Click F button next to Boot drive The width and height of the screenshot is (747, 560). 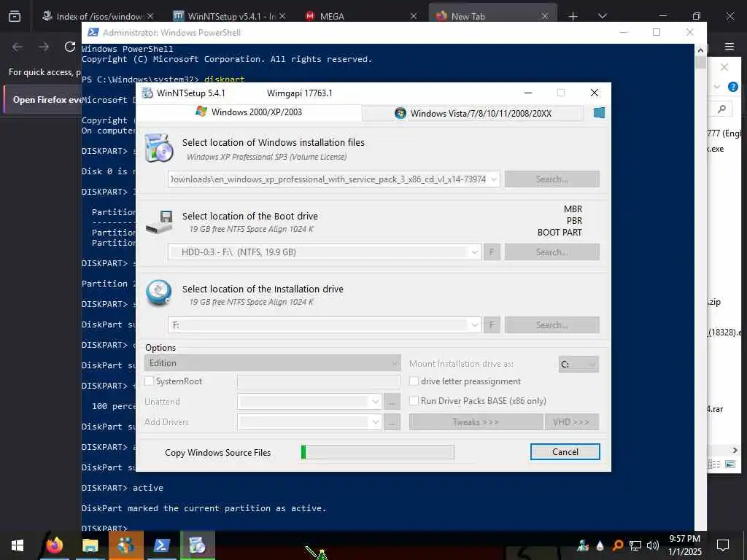(x=492, y=252)
